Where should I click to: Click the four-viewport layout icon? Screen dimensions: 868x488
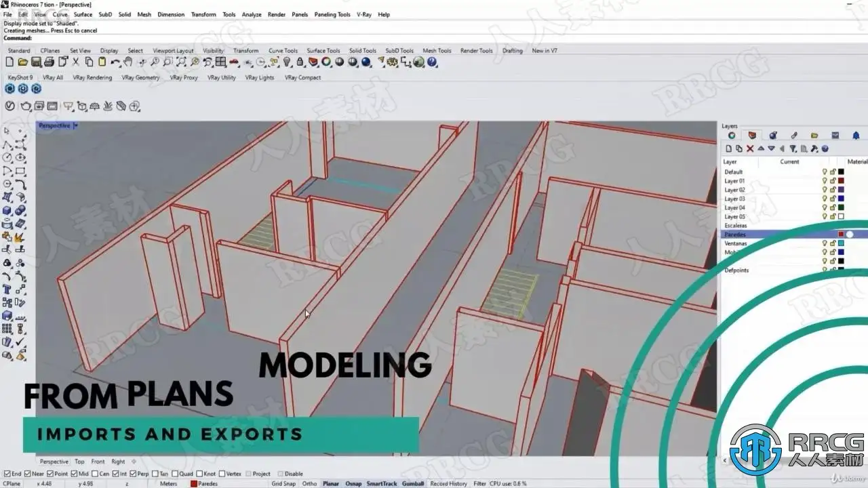[220, 62]
